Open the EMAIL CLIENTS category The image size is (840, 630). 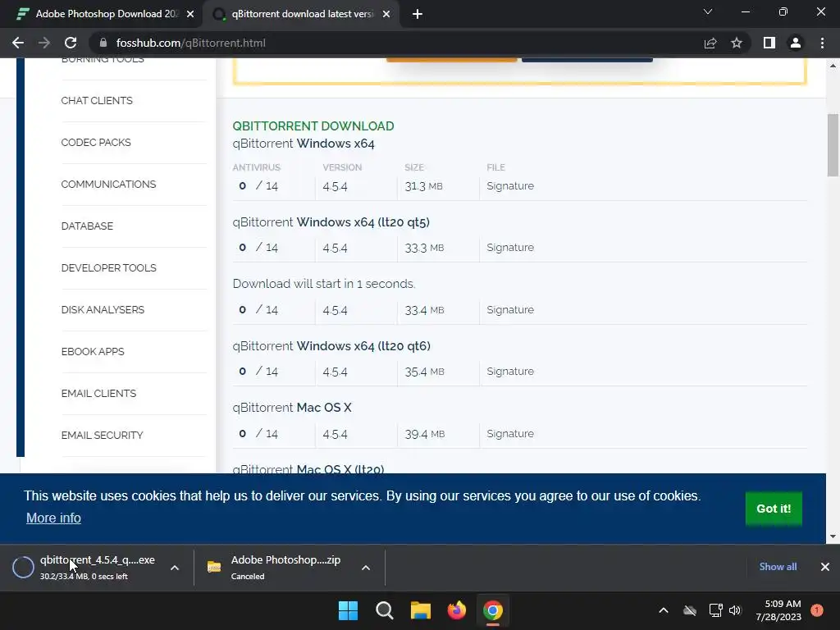pos(98,393)
